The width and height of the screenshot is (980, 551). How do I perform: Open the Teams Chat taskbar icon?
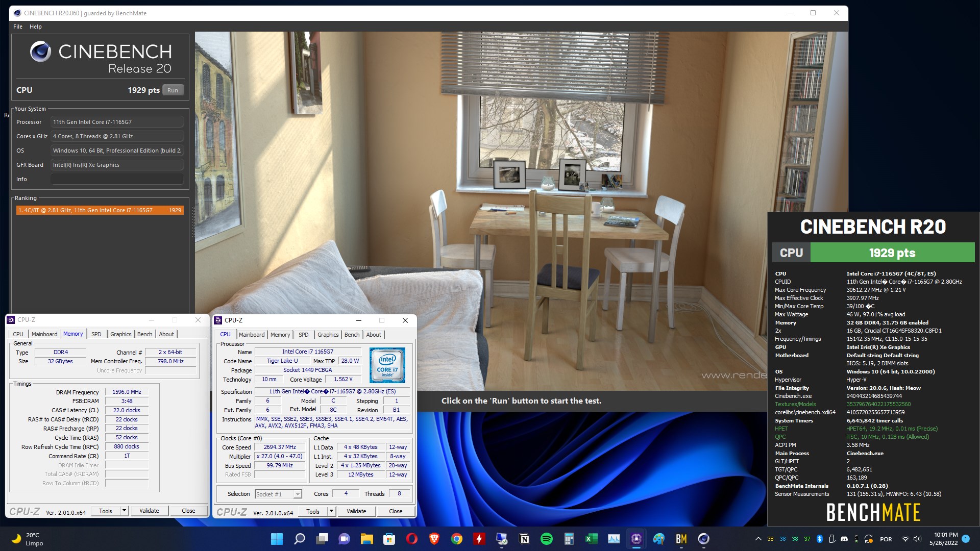coord(345,539)
